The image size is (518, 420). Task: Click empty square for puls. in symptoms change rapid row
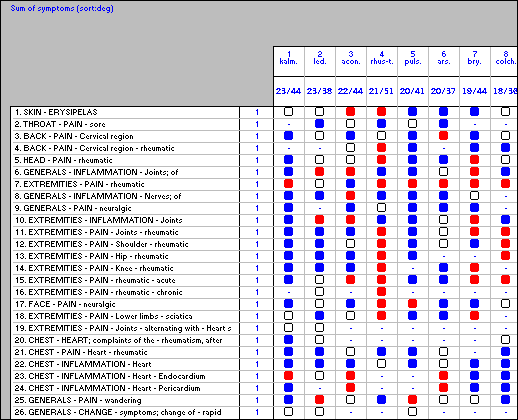pyautogui.click(x=412, y=412)
